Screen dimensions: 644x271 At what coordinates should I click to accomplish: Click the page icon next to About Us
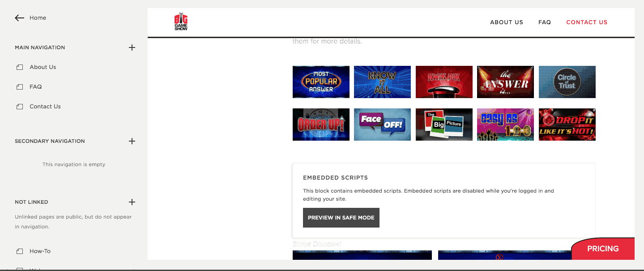tap(20, 67)
